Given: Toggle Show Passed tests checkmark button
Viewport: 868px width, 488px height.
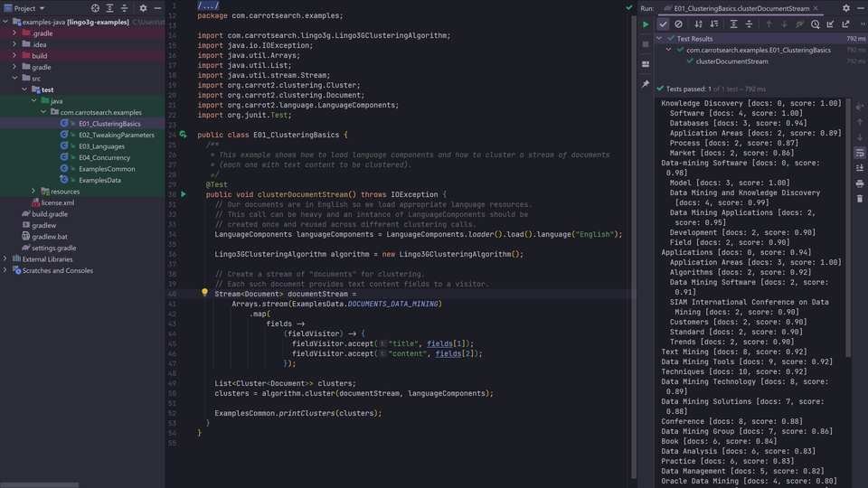Looking at the screenshot, I should (x=663, y=24).
